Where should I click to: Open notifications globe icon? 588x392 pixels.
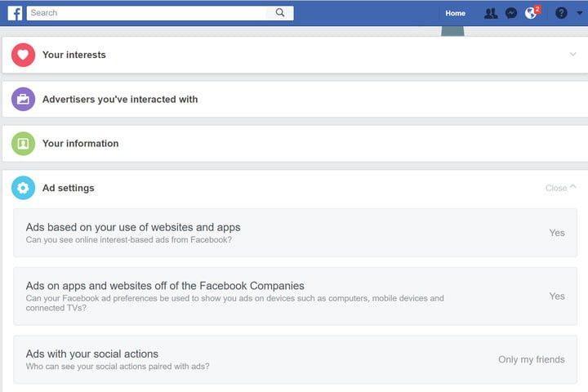tap(531, 13)
